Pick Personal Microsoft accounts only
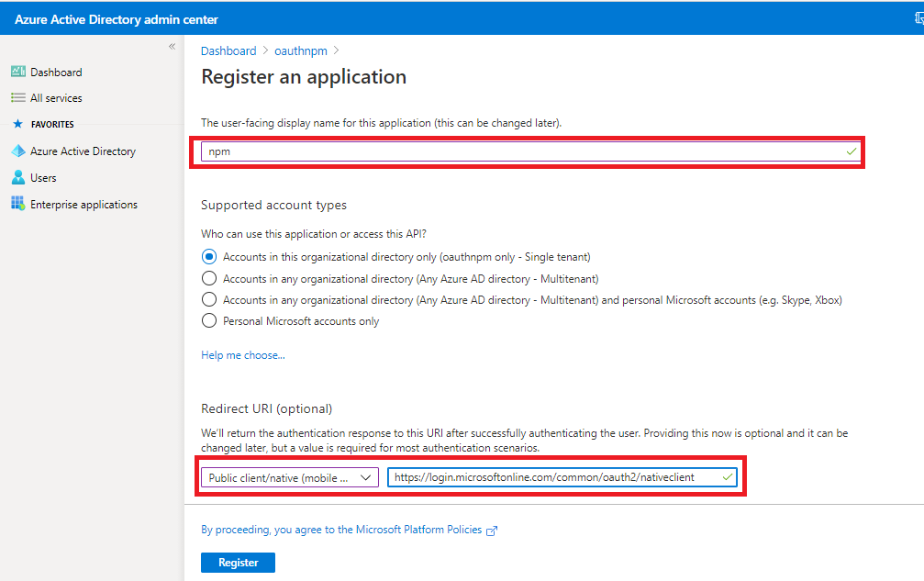 coord(209,321)
